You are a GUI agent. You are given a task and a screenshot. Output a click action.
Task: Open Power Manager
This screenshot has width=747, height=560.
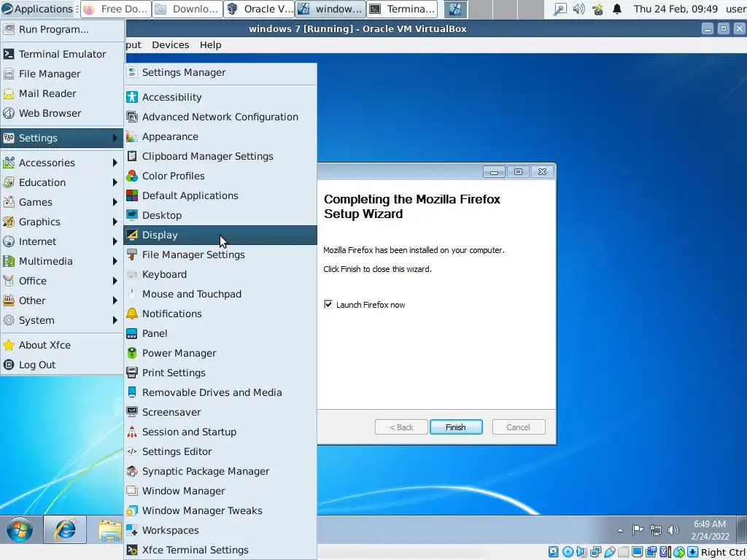tap(220, 353)
